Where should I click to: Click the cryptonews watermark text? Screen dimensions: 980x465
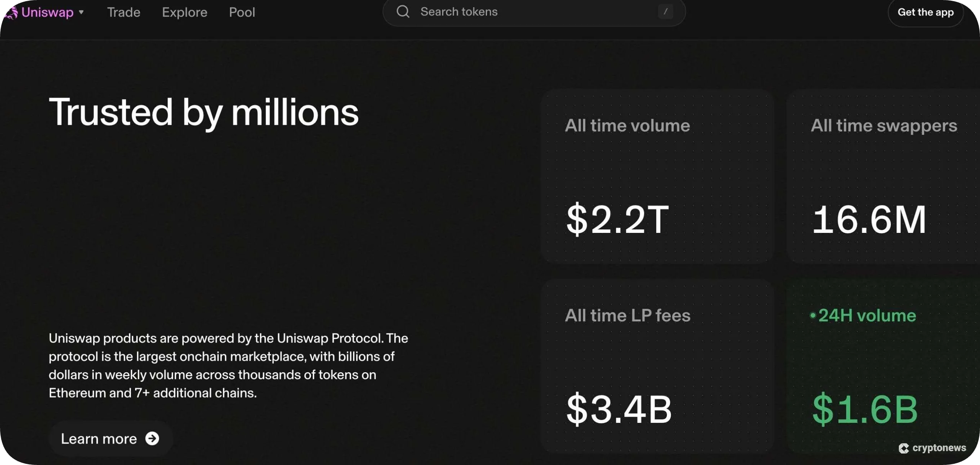939,448
